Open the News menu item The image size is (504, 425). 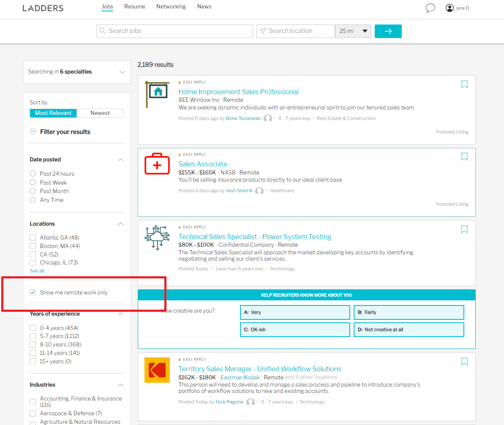point(204,6)
